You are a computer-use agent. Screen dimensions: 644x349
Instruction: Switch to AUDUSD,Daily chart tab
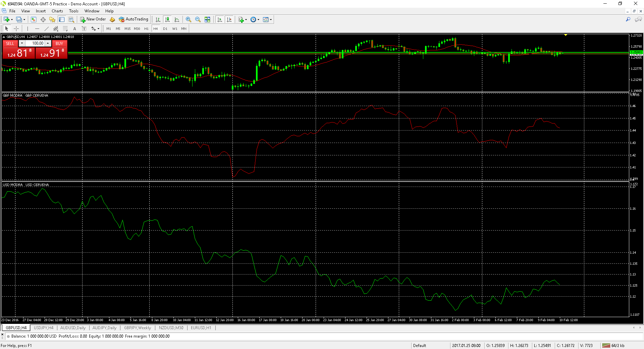[x=73, y=328]
